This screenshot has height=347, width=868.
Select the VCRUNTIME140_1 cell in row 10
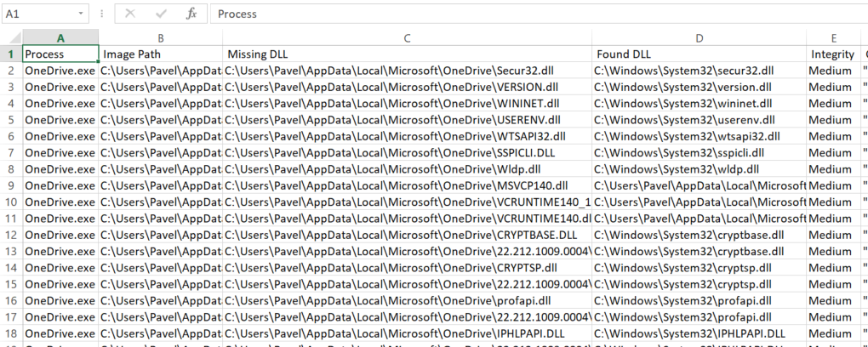[407, 202]
